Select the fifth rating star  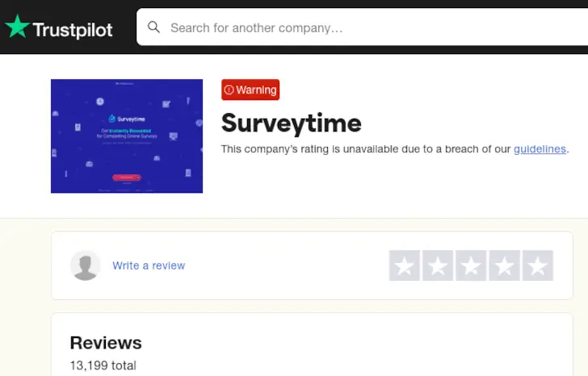coord(537,265)
